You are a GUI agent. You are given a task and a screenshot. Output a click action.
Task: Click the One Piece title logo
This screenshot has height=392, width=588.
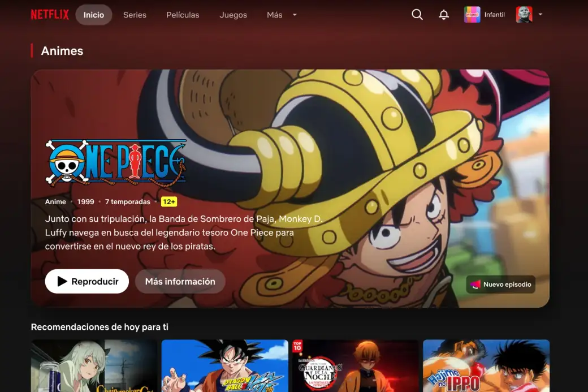pos(115,163)
